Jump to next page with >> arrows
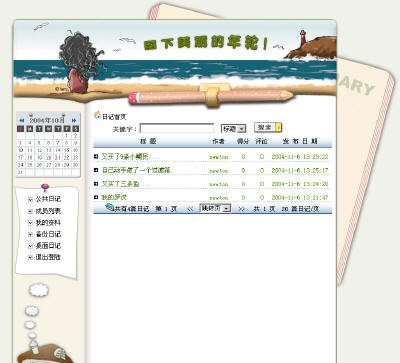This screenshot has height=363, width=400. point(242,209)
